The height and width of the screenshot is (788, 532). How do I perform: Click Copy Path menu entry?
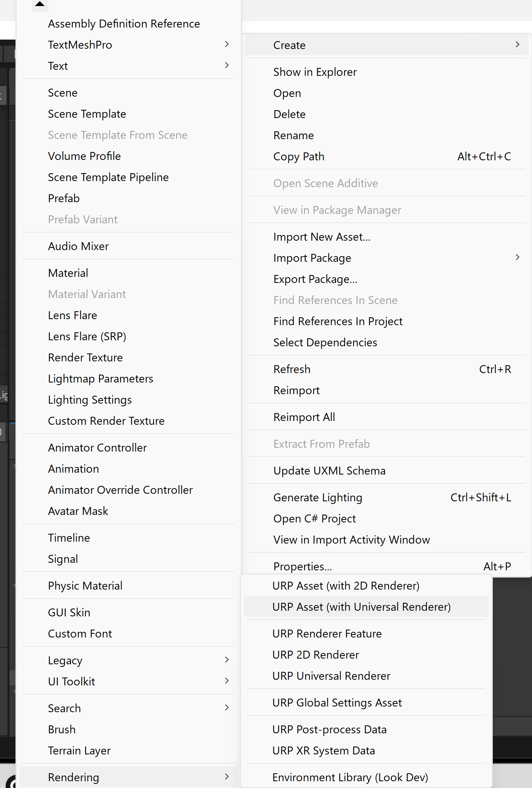tap(299, 157)
